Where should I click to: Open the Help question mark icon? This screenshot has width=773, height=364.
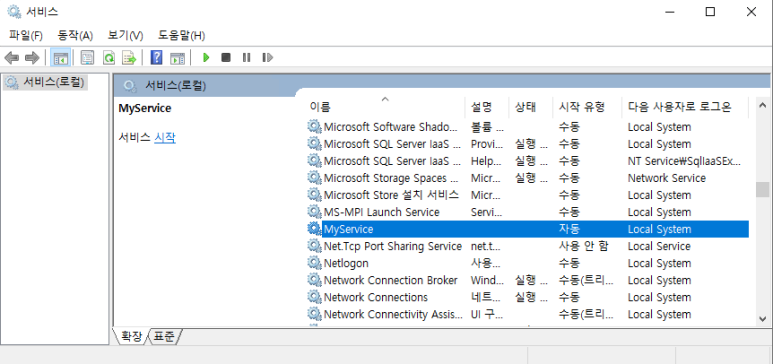click(x=156, y=58)
